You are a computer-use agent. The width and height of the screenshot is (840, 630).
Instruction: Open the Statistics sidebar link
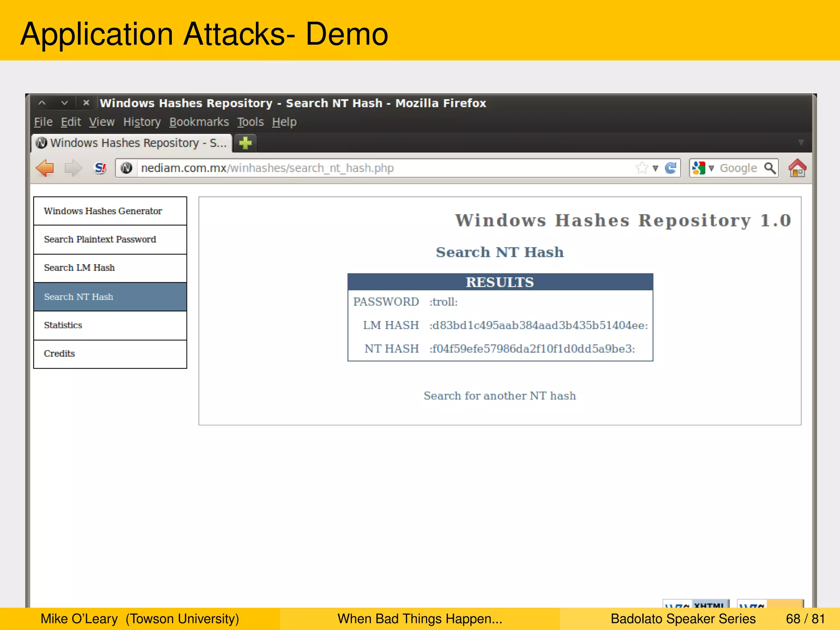(110, 325)
